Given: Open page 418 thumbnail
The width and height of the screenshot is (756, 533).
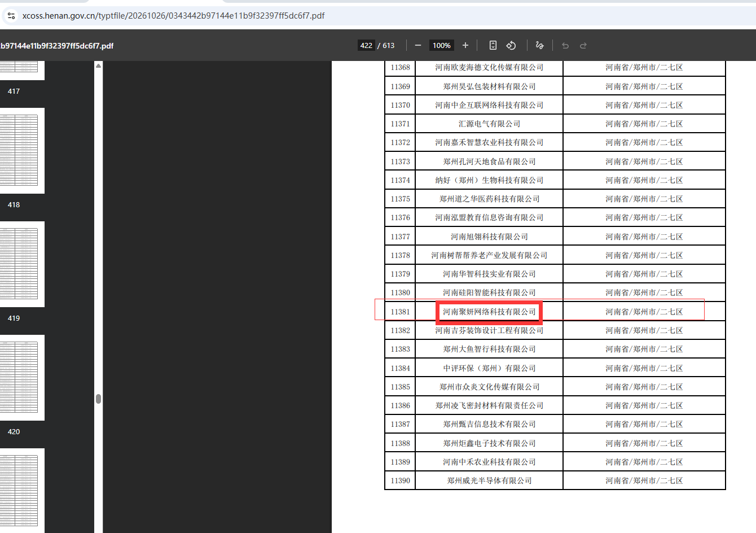Looking at the screenshot, I should click(x=21, y=151).
